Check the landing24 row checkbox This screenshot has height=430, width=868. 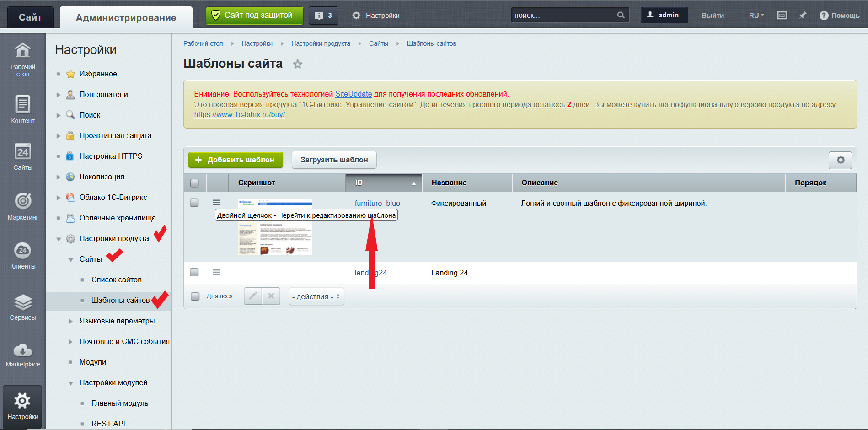(194, 272)
